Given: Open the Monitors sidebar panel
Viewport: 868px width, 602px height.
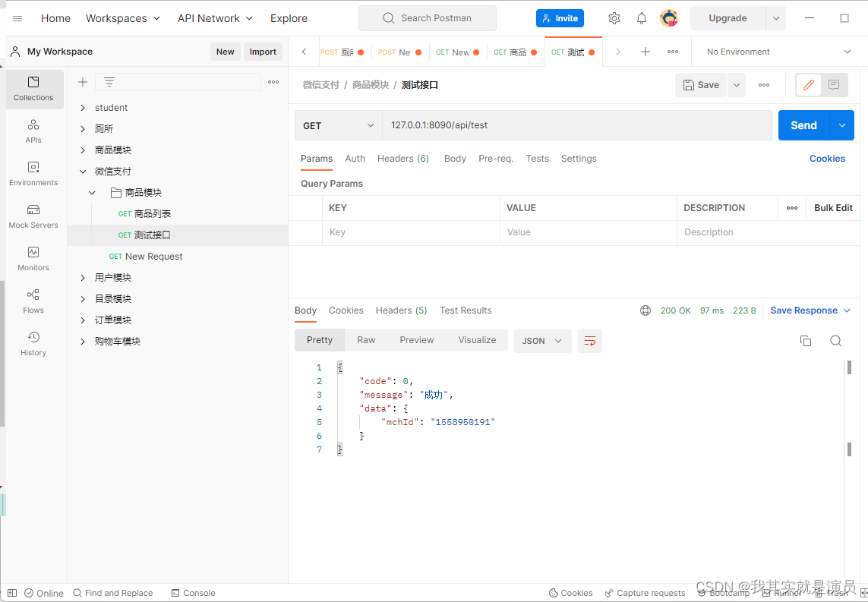Looking at the screenshot, I should pyautogui.click(x=33, y=259).
